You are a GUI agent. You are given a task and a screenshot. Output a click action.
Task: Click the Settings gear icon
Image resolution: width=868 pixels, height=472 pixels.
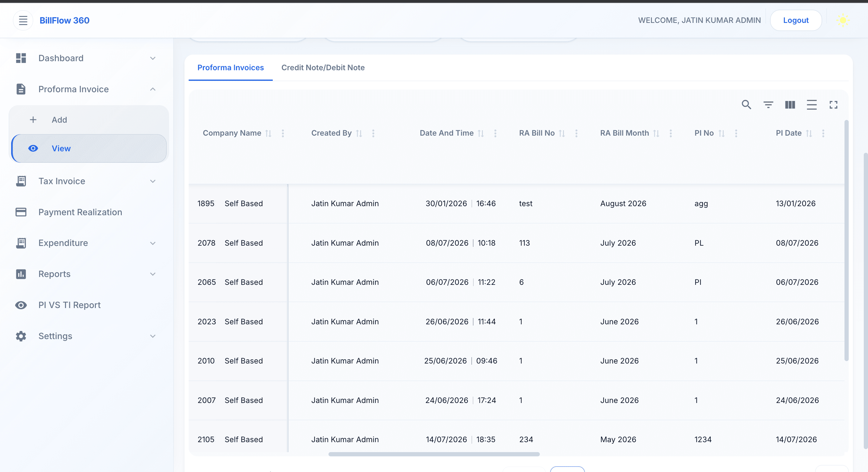[x=21, y=336]
